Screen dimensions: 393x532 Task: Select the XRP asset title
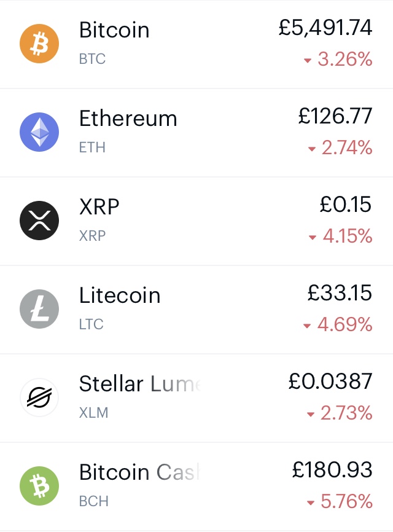tap(99, 206)
